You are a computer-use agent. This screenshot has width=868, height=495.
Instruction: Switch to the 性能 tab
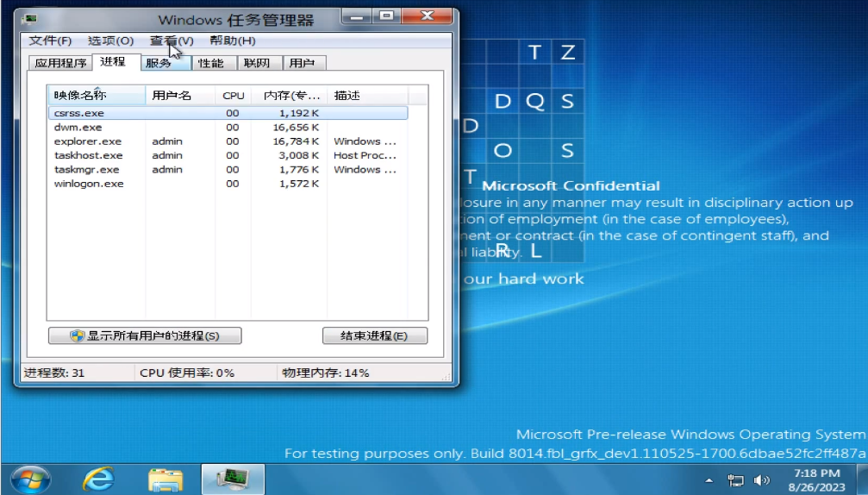tap(210, 63)
